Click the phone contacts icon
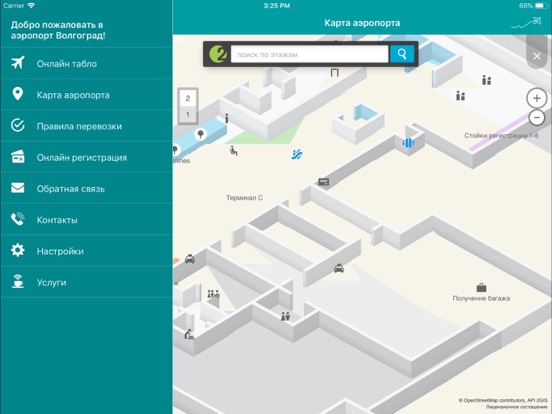This screenshot has height=414, width=552. click(x=18, y=219)
